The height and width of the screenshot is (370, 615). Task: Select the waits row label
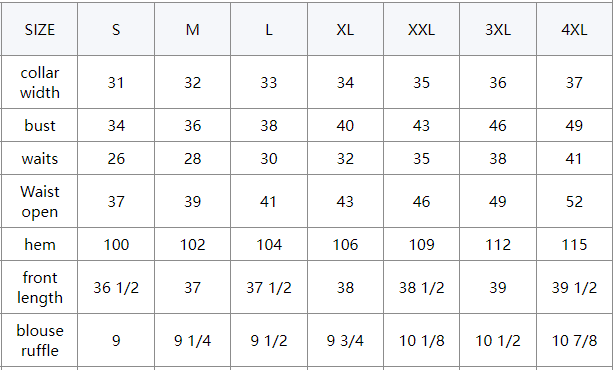(40, 159)
